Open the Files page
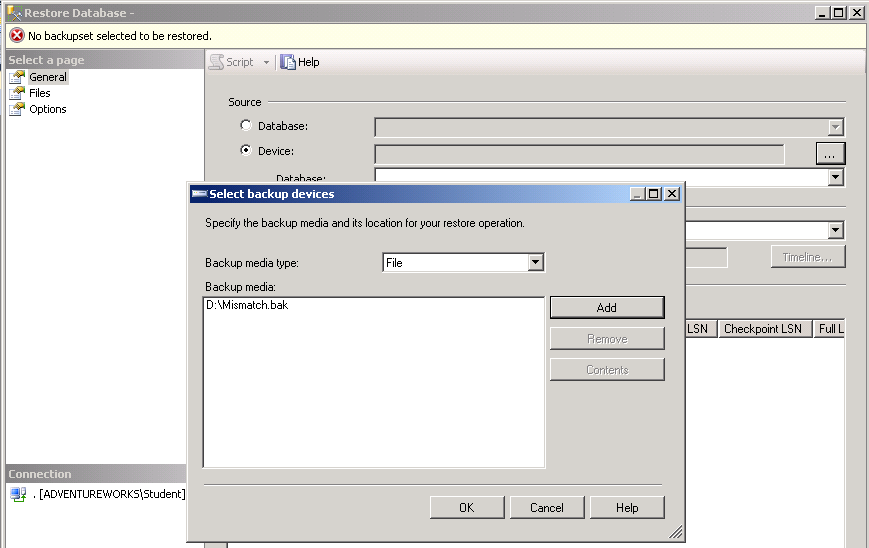The image size is (869, 548). [x=39, y=93]
